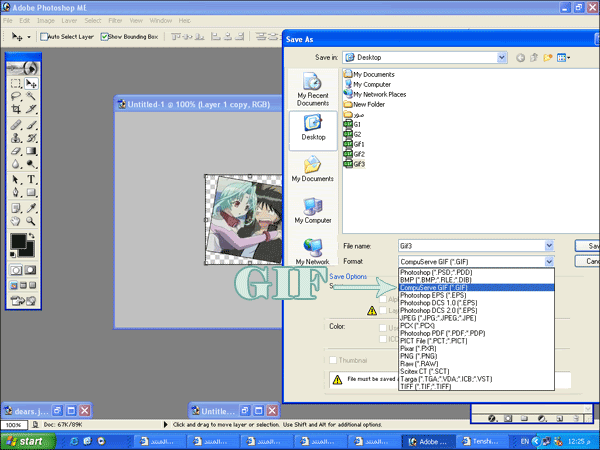Image resolution: width=600 pixels, height=450 pixels.
Task: Select the Crop tool
Action: 16,109
